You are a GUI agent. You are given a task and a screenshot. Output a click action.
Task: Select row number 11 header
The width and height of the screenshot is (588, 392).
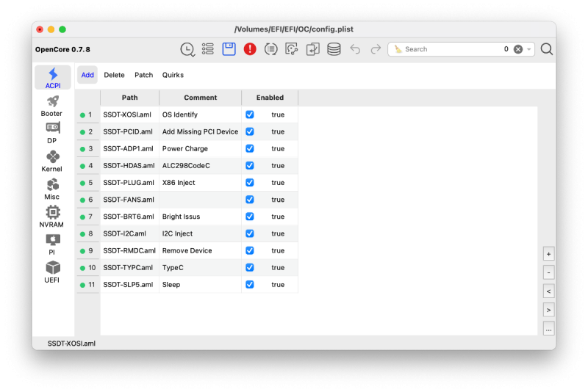coord(88,285)
